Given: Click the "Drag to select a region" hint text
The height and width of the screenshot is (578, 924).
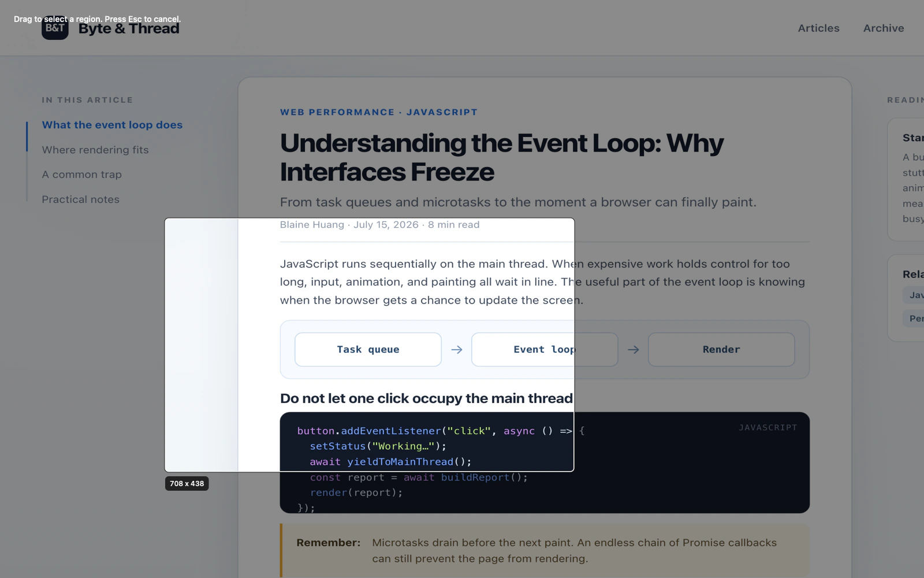Looking at the screenshot, I should tap(97, 19).
